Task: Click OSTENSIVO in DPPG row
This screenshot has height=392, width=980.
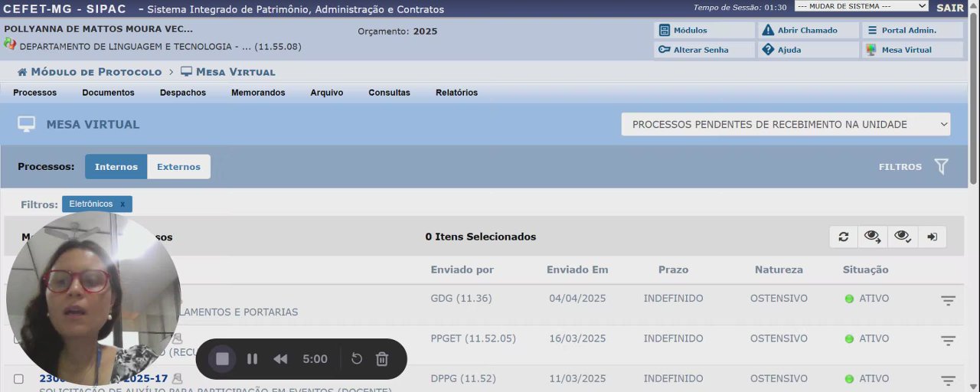Action: (x=779, y=378)
